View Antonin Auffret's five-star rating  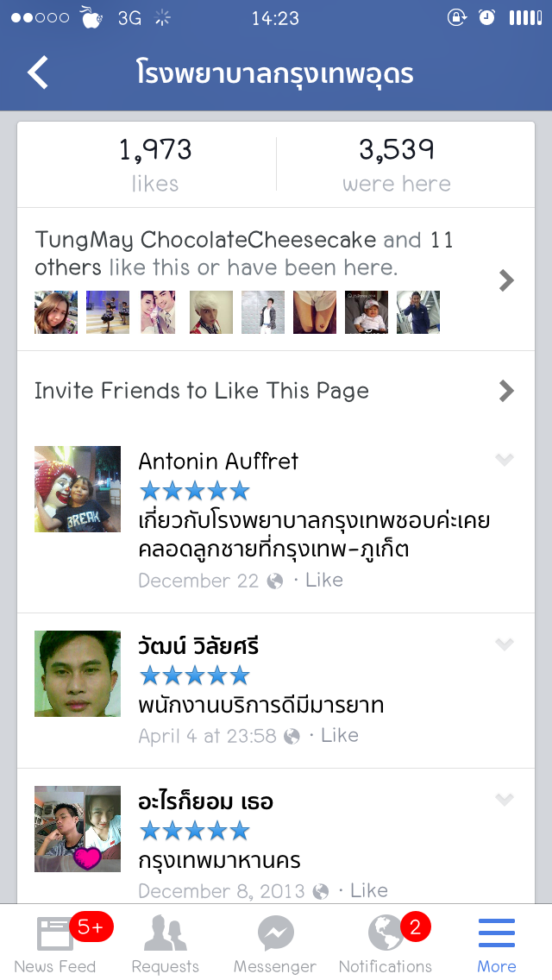194,492
